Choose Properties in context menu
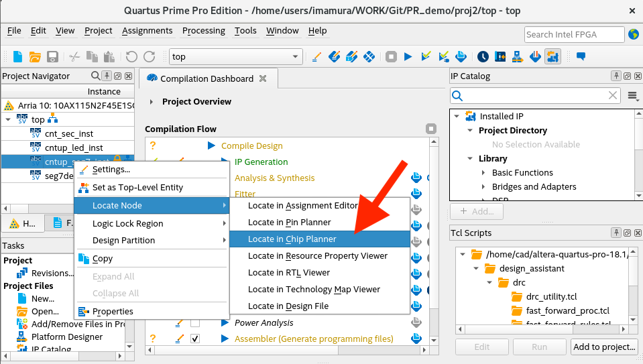This screenshot has height=364, width=643. point(152,311)
